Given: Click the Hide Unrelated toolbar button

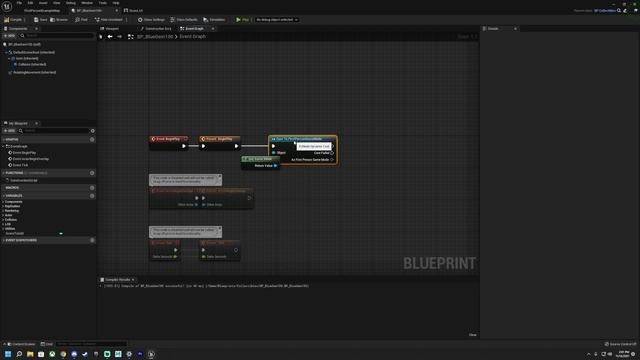Looking at the screenshot, I should pos(109,20).
